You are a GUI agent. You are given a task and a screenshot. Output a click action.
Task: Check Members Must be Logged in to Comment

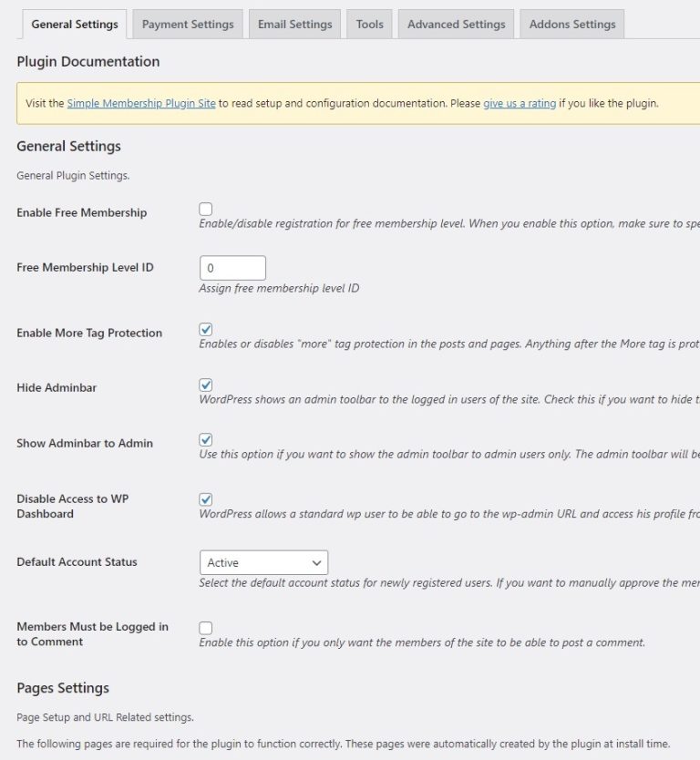point(206,628)
